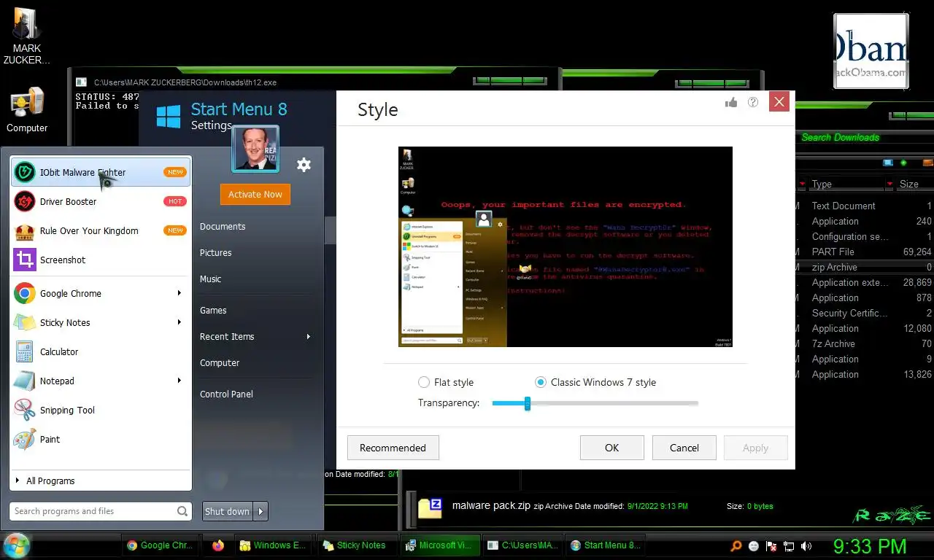Click the Recommended button
This screenshot has height=560, width=934.
(393, 448)
